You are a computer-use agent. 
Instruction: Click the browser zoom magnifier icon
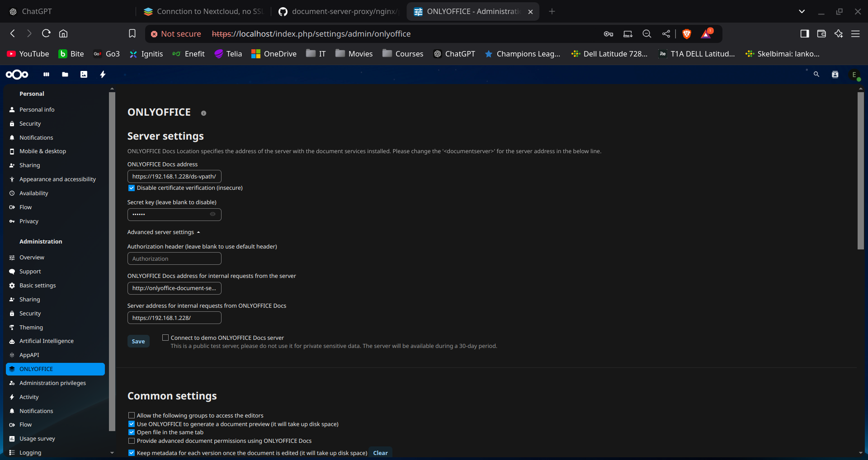pos(647,34)
